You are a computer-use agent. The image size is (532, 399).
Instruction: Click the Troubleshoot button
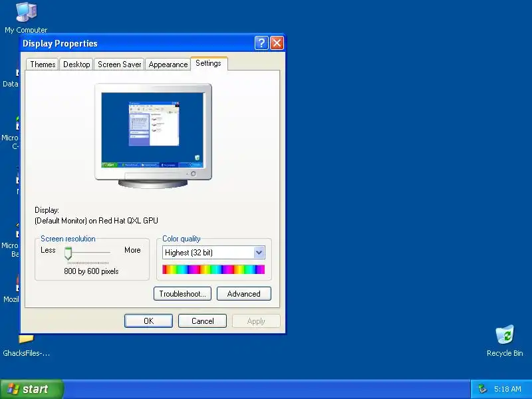click(182, 294)
